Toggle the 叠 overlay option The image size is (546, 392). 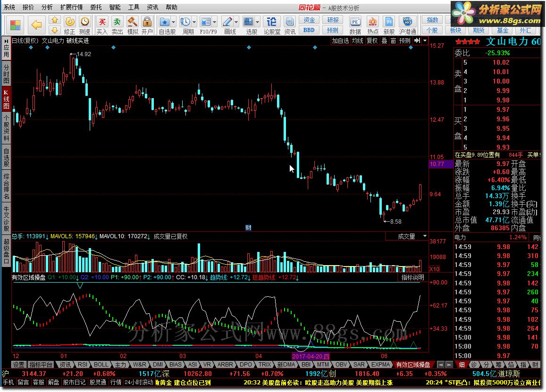tap(384, 41)
